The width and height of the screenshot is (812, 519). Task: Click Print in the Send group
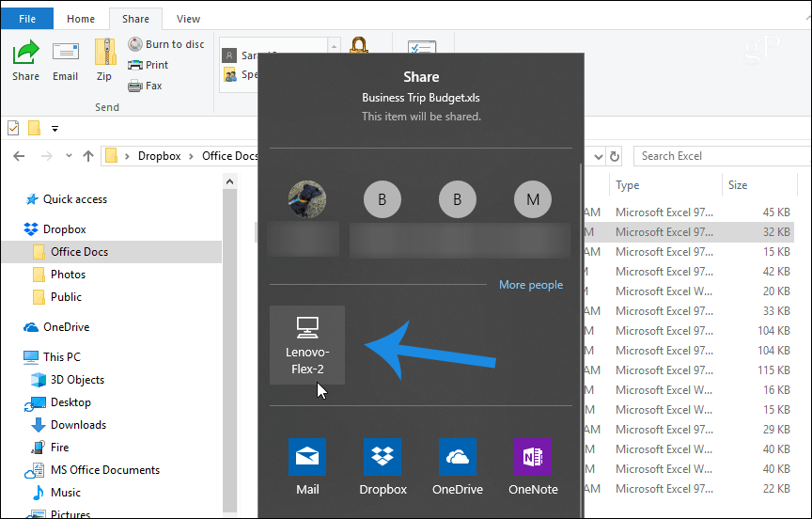pos(148,65)
